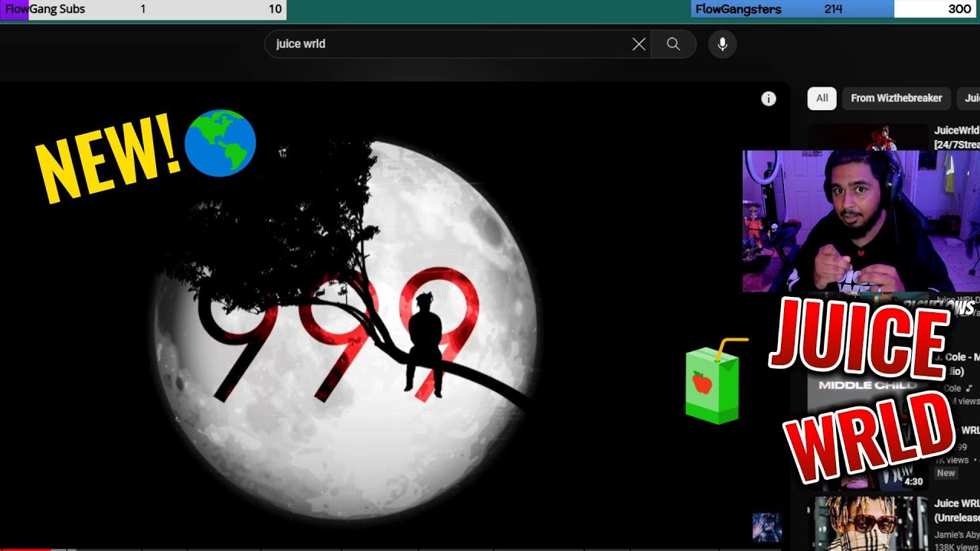The height and width of the screenshot is (551, 980).
Task: Click the 999 moon video player
Action: (394, 314)
